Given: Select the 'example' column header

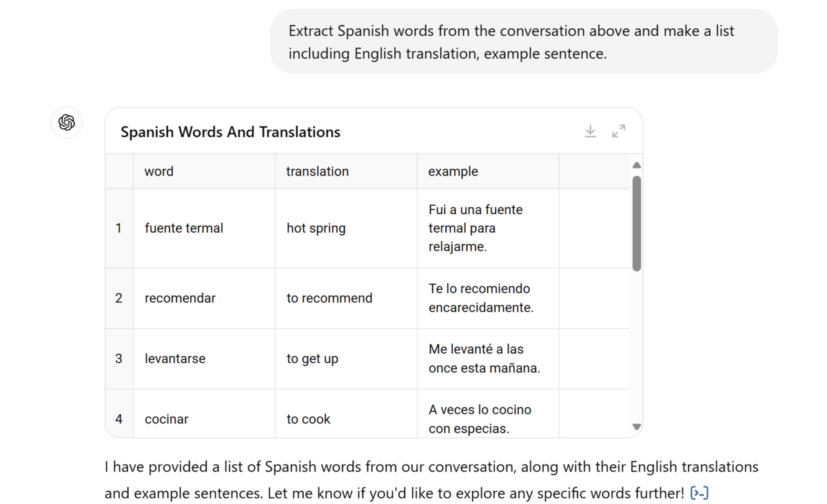Looking at the screenshot, I should [x=488, y=171].
